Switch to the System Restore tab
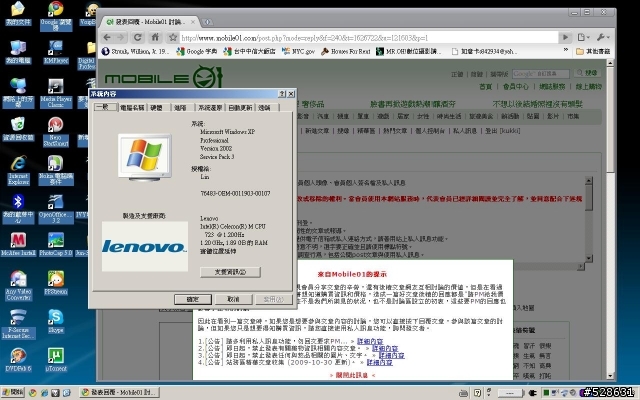The height and width of the screenshot is (400, 640). click(x=210, y=107)
